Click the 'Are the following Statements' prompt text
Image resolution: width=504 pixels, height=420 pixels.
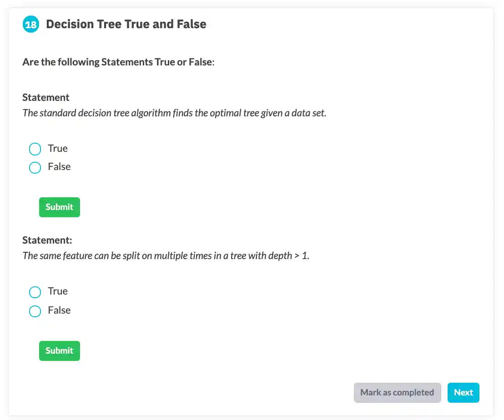click(118, 62)
